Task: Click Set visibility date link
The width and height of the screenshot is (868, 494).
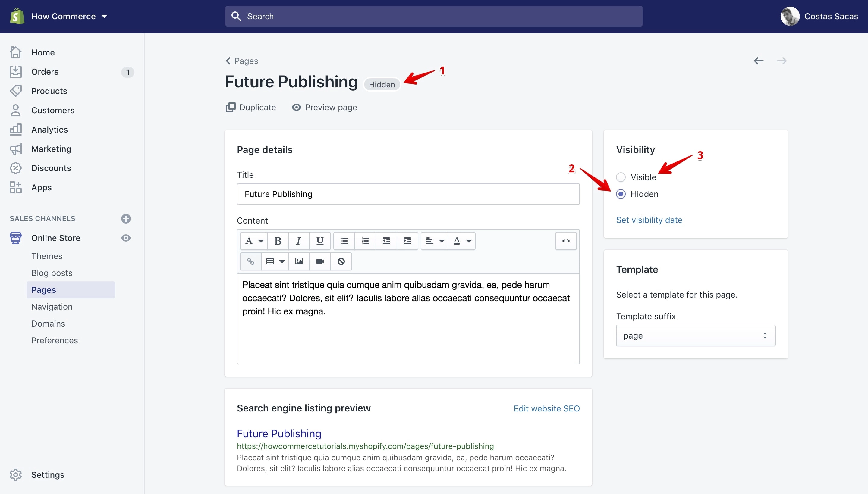Action: pyautogui.click(x=649, y=220)
